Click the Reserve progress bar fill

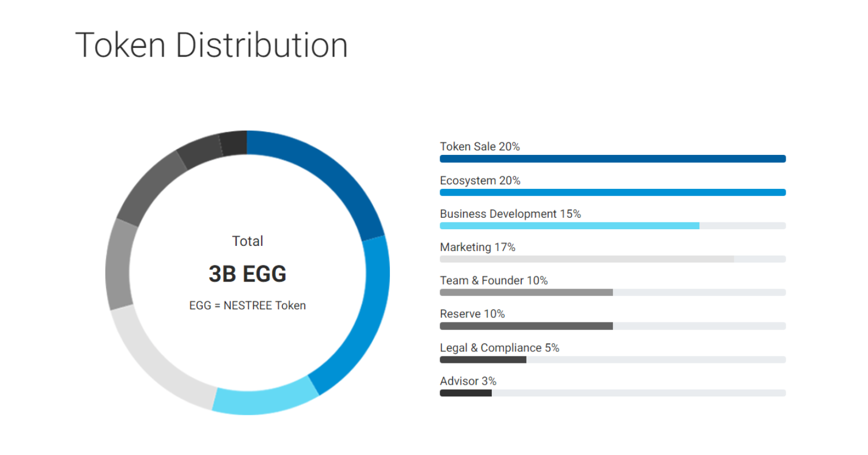(x=526, y=326)
